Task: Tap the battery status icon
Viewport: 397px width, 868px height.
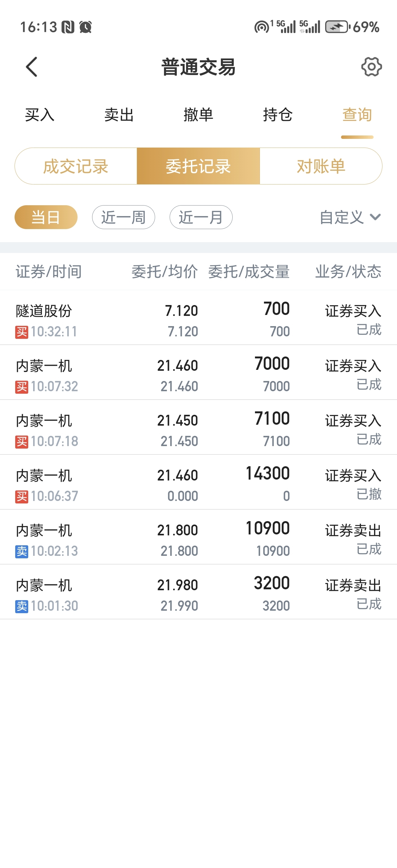Action: 337,27
